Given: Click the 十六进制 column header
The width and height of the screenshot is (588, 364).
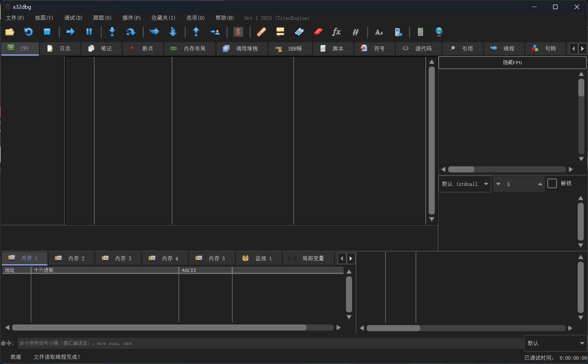Looking at the screenshot, I should click(105, 270).
